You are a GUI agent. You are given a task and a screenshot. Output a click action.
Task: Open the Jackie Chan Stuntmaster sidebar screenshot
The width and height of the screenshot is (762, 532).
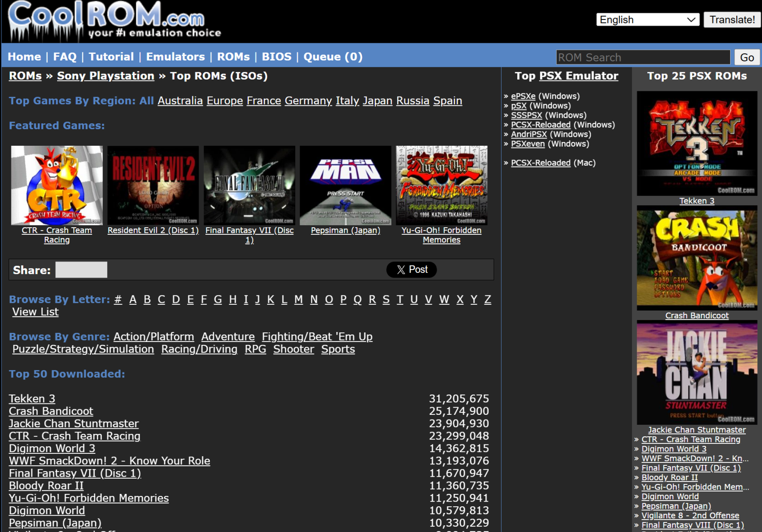tap(697, 372)
